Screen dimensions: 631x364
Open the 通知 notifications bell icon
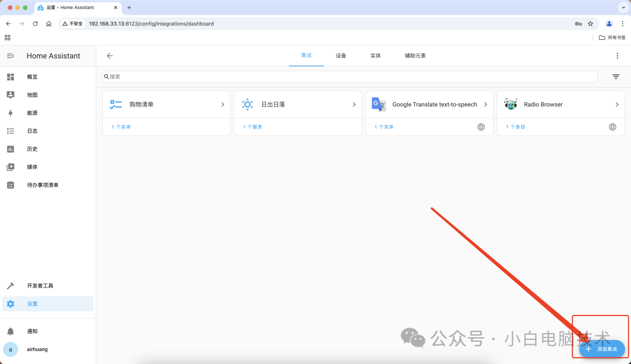11,331
